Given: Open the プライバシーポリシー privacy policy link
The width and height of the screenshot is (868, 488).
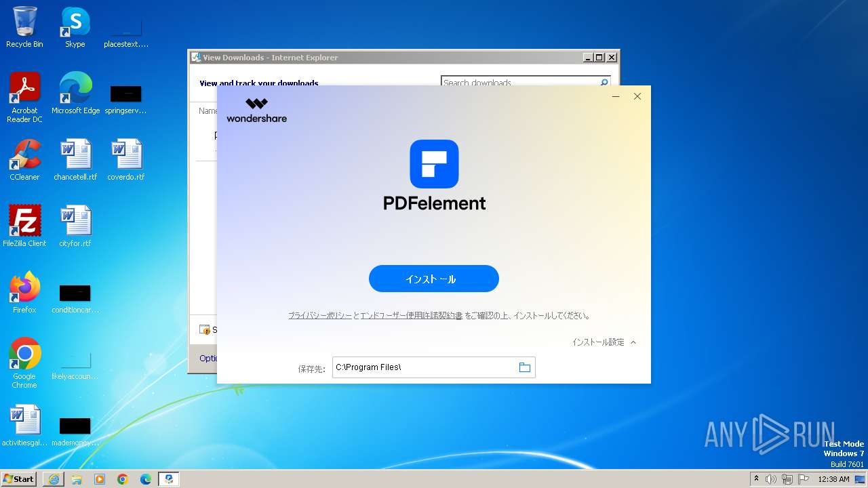Looking at the screenshot, I should point(320,316).
